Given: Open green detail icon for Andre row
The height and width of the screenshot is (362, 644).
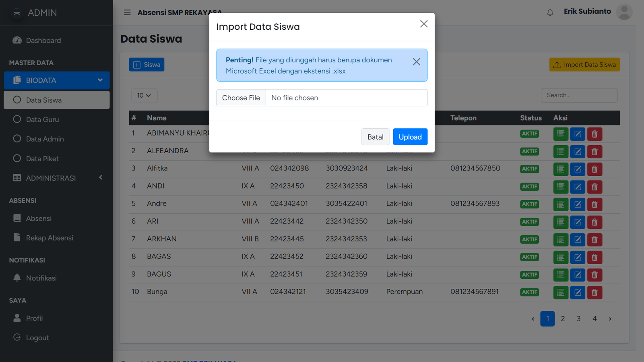Looking at the screenshot, I should (x=561, y=204).
